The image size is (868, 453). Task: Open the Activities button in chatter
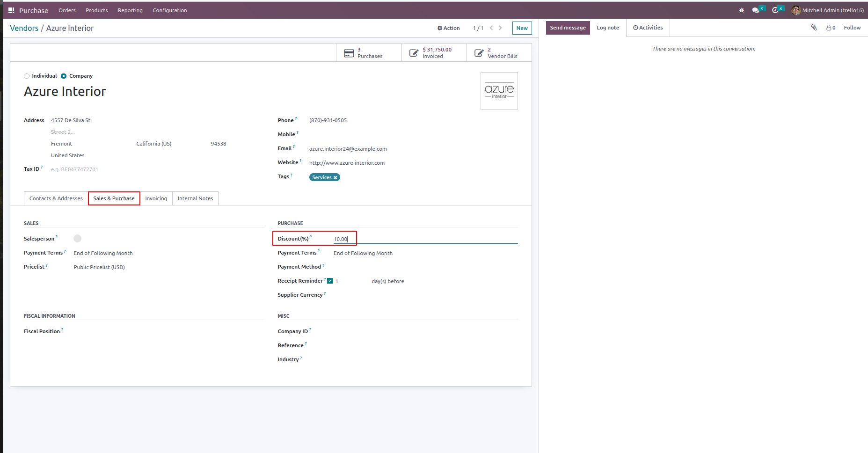pos(648,28)
